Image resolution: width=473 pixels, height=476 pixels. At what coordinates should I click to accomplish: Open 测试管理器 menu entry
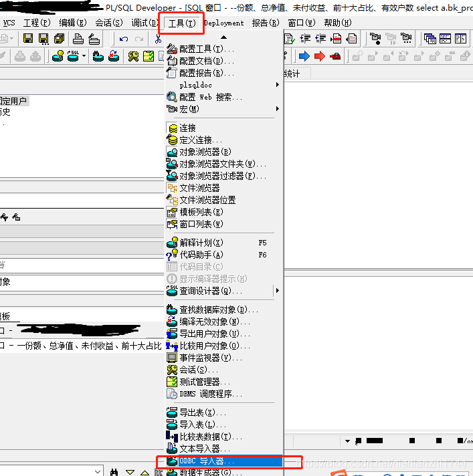click(224, 382)
